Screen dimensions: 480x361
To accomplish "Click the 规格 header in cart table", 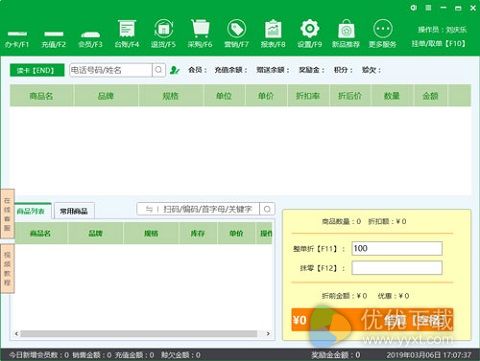I will [x=170, y=96].
